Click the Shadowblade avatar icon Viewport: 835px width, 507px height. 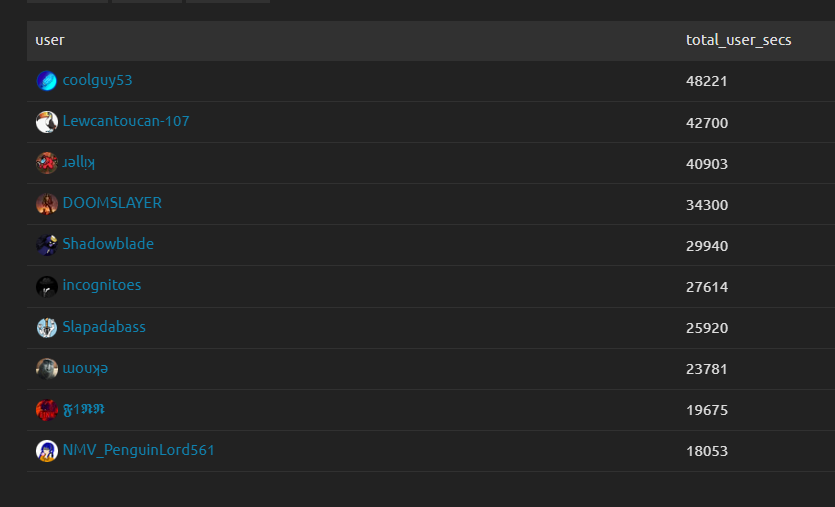46,245
